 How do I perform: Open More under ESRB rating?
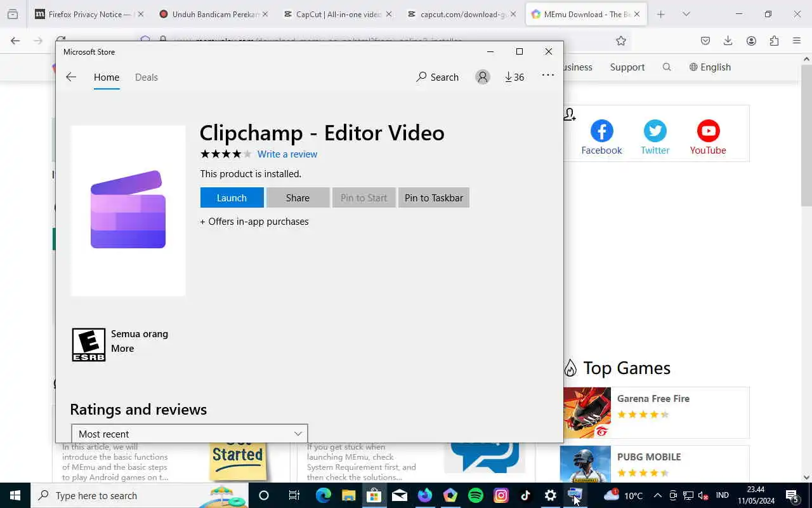click(122, 348)
